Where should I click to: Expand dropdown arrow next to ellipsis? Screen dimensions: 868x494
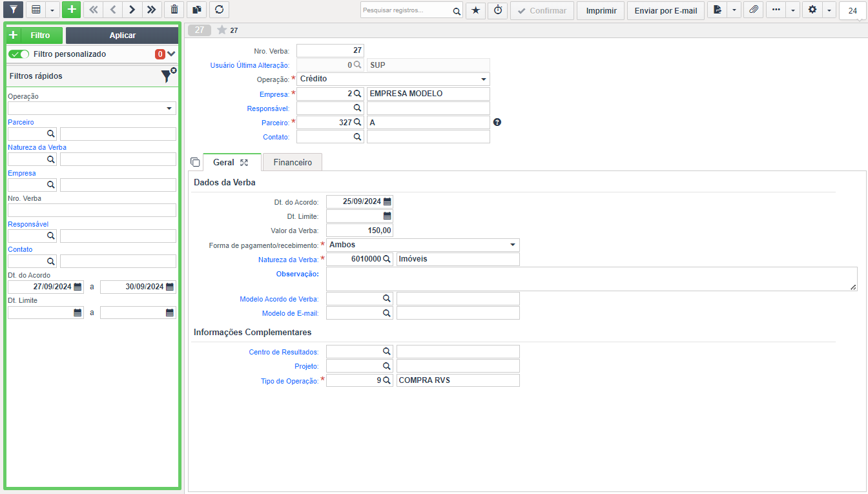[x=793, y=10]
